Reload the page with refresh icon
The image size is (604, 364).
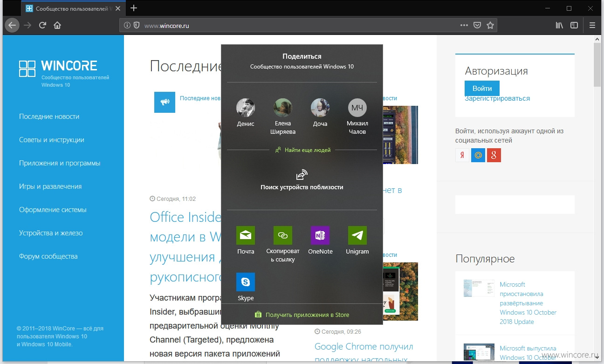tap(42, 25)
